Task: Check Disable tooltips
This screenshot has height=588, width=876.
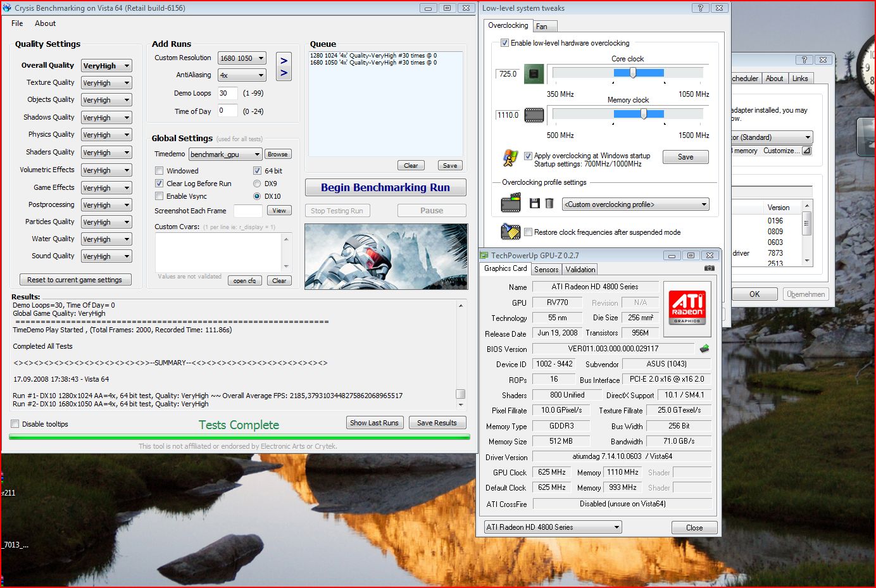Action: click(x=15, y=424)
